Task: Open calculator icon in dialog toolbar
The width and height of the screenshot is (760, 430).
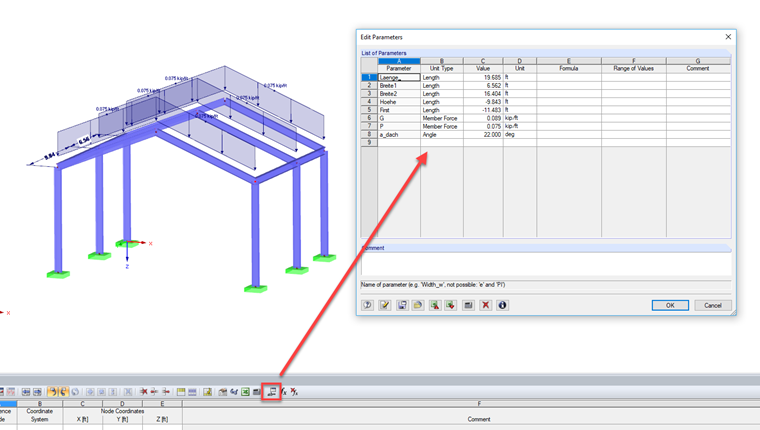Action: click(x=468, y=305)
